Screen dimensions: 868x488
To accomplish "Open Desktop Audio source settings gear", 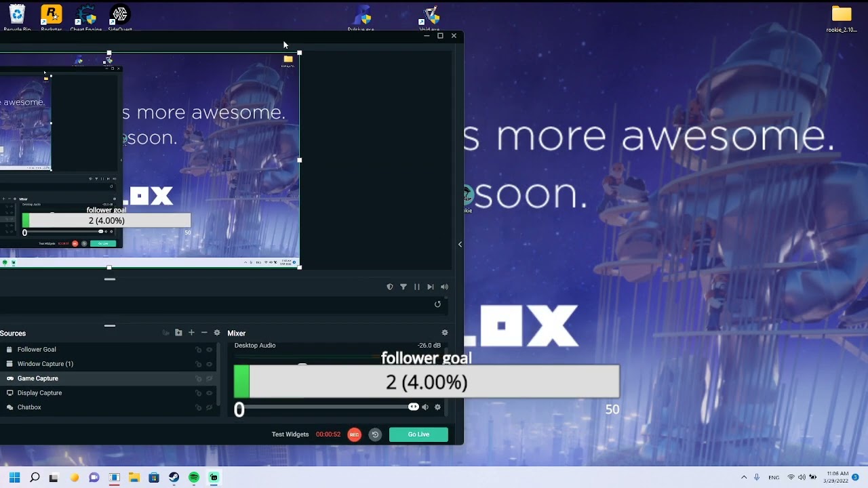I will tap(437, 407).
